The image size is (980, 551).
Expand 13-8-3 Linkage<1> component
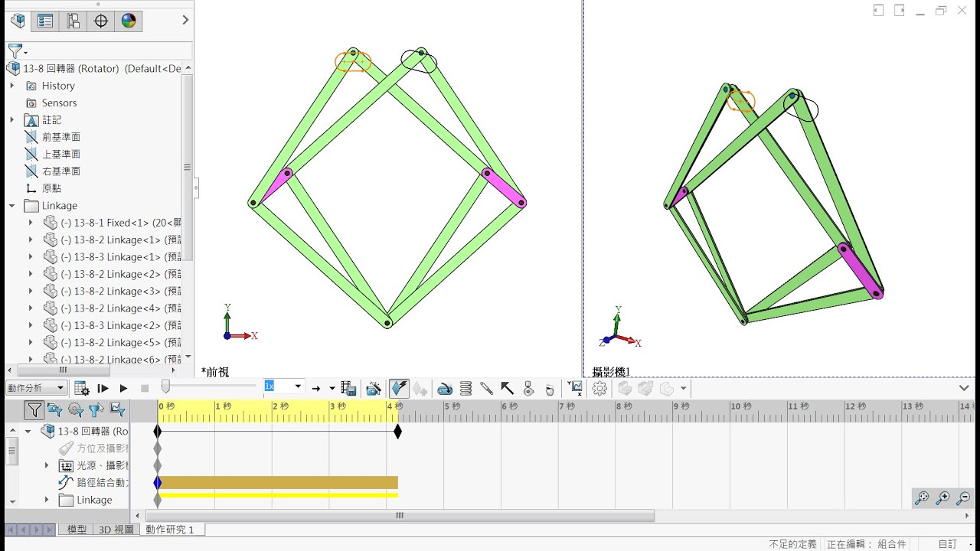(x=31, y=257)
